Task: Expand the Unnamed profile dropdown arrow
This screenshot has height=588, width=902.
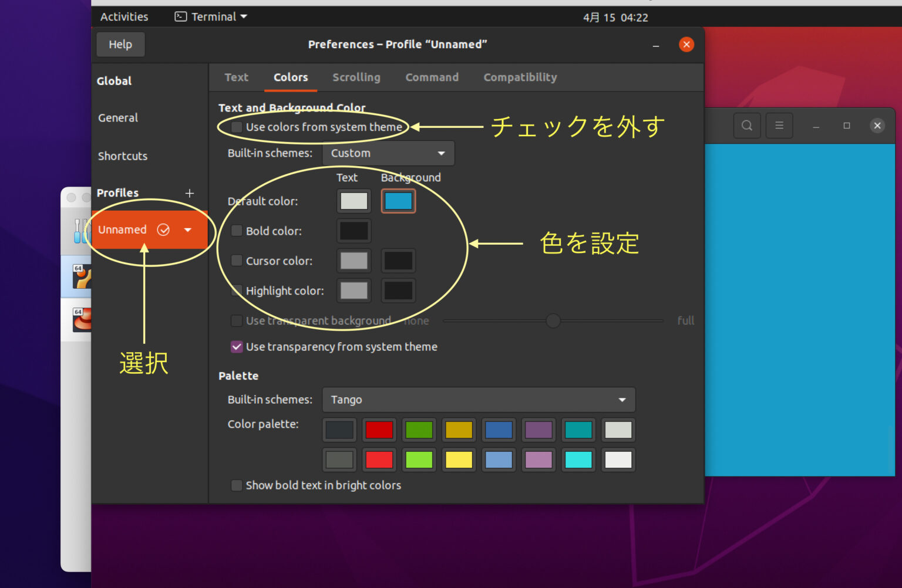Action: [x=187, y=229]
